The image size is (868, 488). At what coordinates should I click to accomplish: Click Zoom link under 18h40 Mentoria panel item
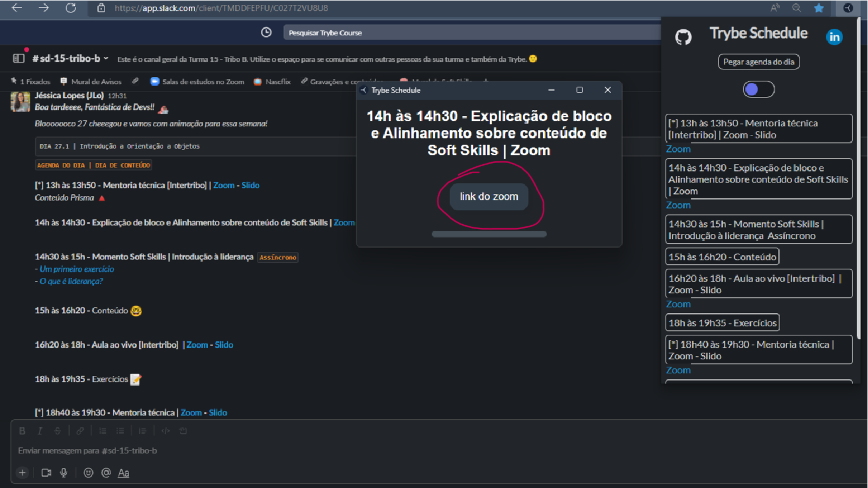coord(678,370)
